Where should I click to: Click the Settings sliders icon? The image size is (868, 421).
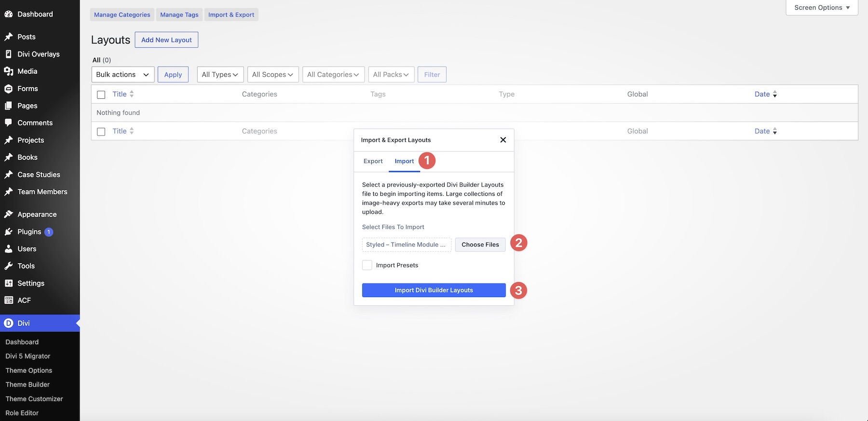point(8,284)
